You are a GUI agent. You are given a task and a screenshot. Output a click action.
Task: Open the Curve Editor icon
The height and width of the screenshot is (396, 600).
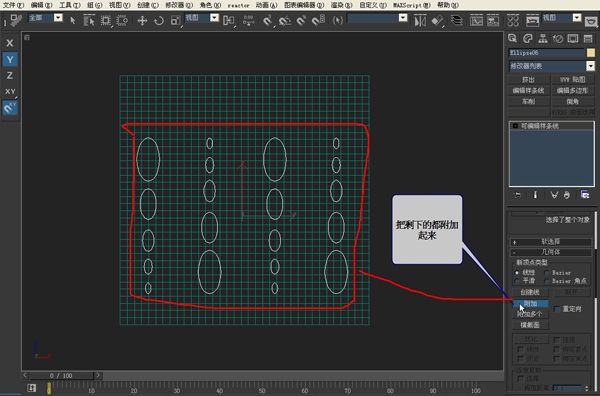[476, 20]
